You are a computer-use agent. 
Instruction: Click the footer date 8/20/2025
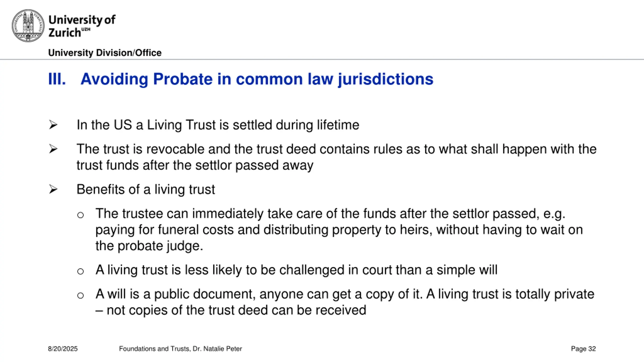(x=63, y=349)
